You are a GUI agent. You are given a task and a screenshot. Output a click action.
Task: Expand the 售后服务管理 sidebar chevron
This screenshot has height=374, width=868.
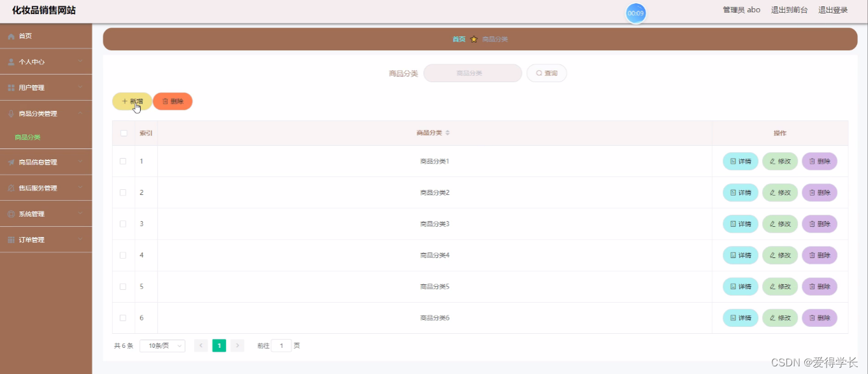[x=80, y=188]
